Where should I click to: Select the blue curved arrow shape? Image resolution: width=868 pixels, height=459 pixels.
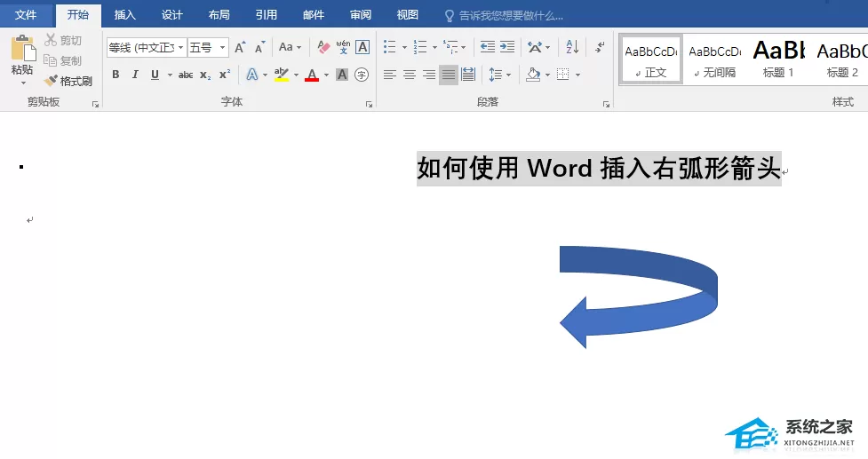click(638, 297)
